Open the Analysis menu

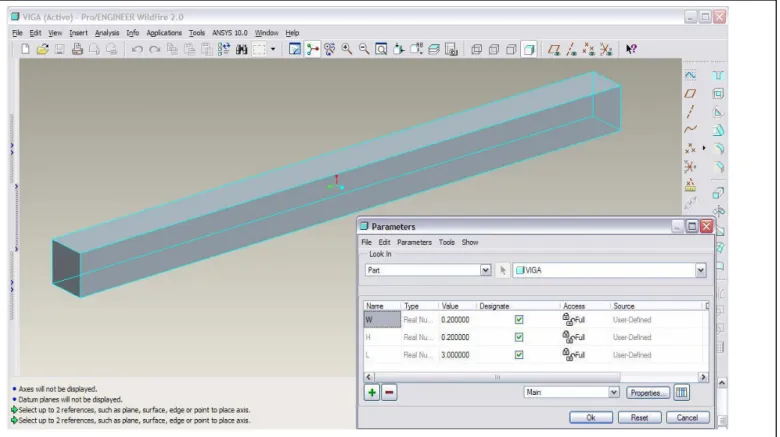coord(107,33)
